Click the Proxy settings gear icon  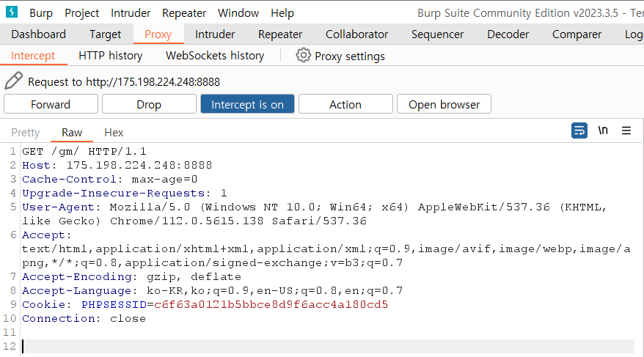pos(303,56)
